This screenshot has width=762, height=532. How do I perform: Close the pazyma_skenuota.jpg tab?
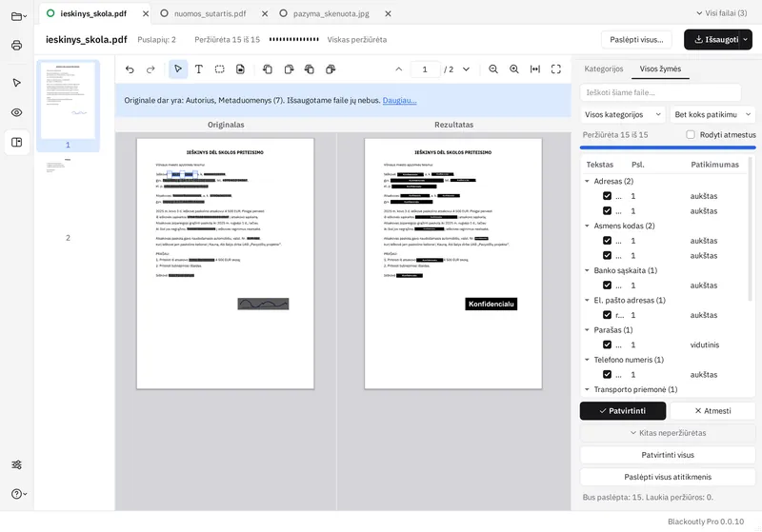click(x=388, y=14)
